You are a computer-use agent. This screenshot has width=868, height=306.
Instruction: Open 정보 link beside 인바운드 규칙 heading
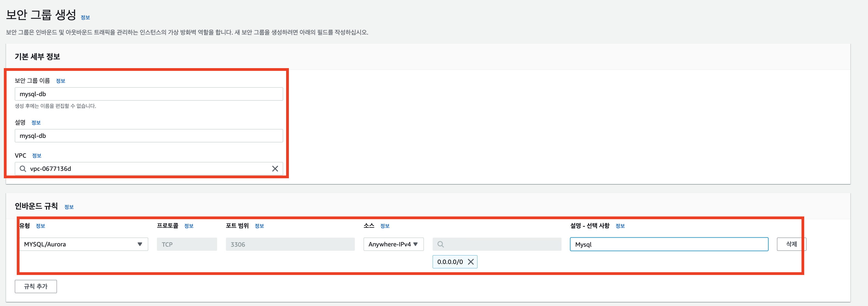(x=69, y=207)
